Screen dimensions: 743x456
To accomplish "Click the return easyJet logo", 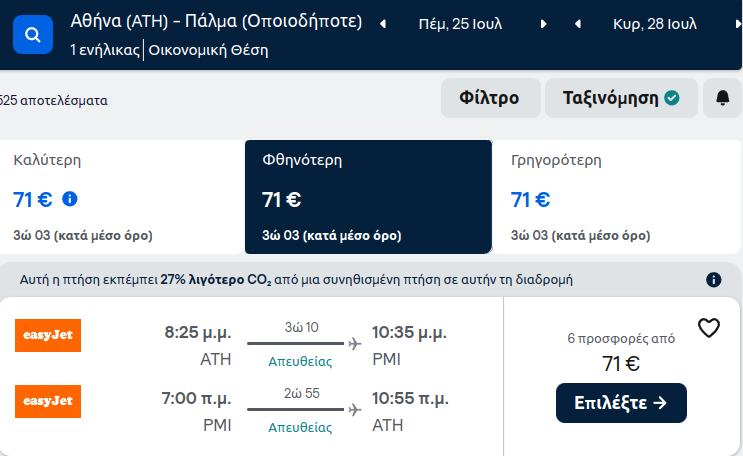I will 48,401.
